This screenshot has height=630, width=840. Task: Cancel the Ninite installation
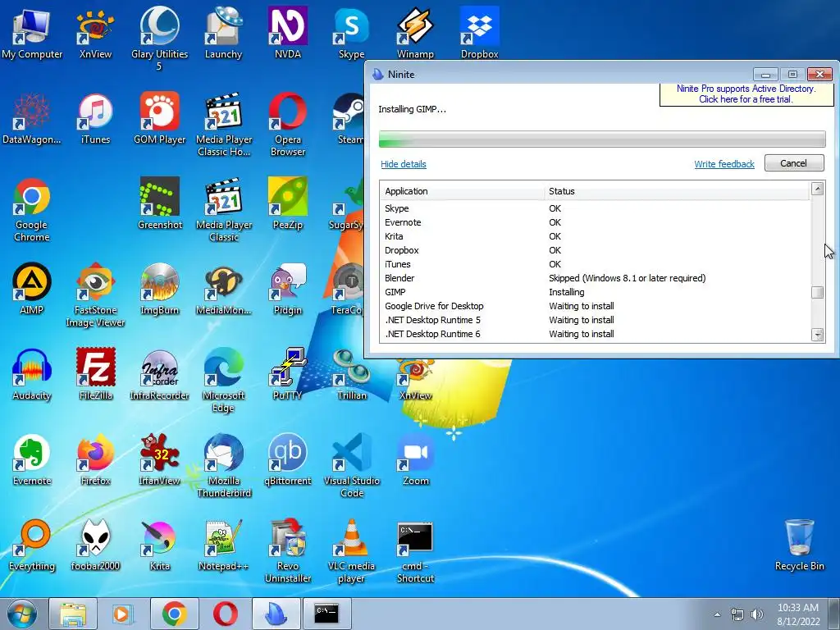794,163
